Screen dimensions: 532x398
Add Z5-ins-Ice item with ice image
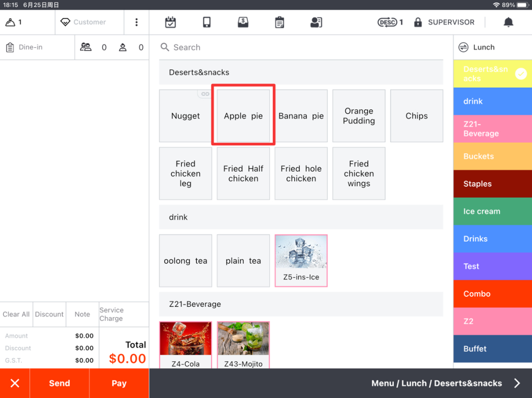pyautogui.click(x=301, y=260)
